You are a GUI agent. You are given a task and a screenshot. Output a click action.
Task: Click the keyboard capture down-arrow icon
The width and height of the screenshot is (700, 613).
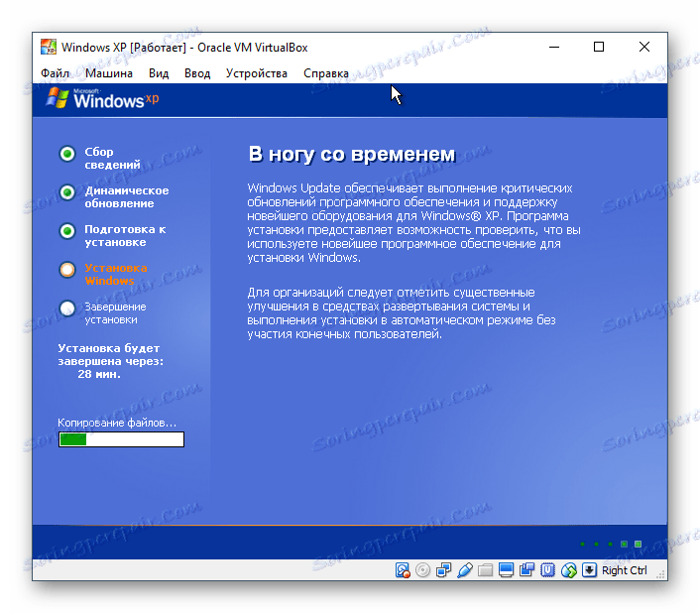[x=589, y=570]
